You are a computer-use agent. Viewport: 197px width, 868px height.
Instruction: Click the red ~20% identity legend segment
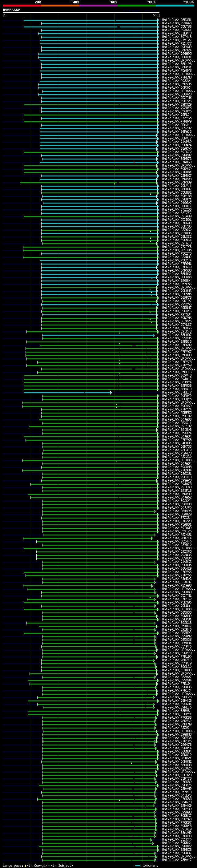pos(22,6)
